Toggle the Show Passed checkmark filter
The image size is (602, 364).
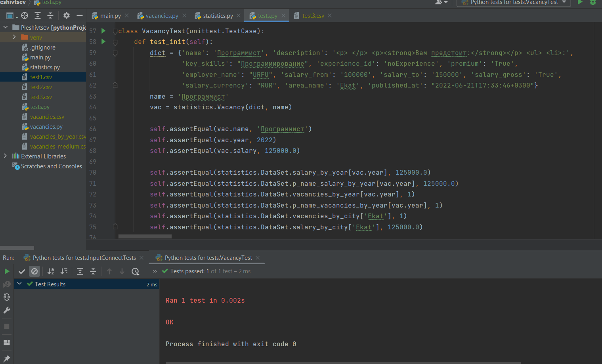click(21, 271)
